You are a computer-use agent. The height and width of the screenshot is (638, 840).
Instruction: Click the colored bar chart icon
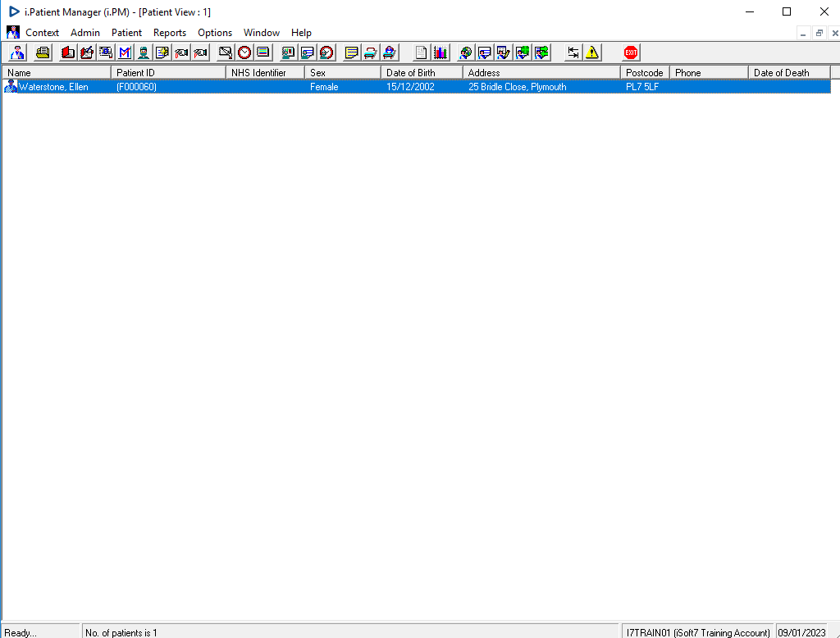441,52
